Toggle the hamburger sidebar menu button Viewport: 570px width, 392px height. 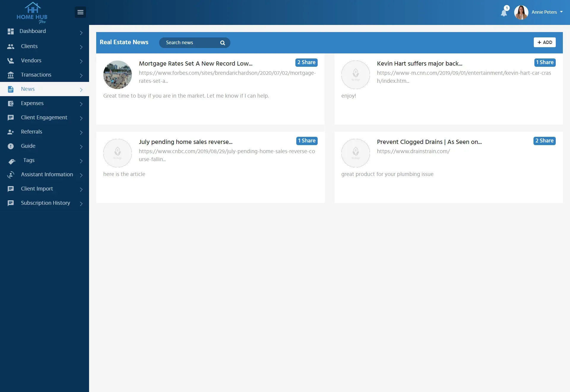(x=80, y=12)
